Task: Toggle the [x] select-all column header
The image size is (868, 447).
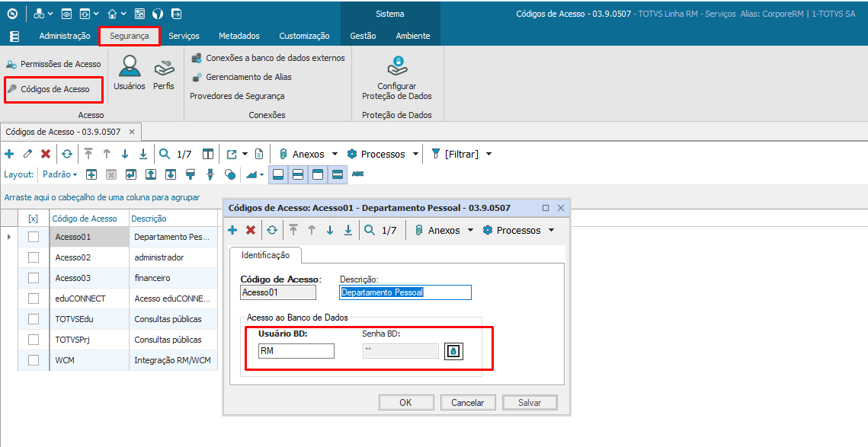Action: pyautogui.click(x=34, y=219)
